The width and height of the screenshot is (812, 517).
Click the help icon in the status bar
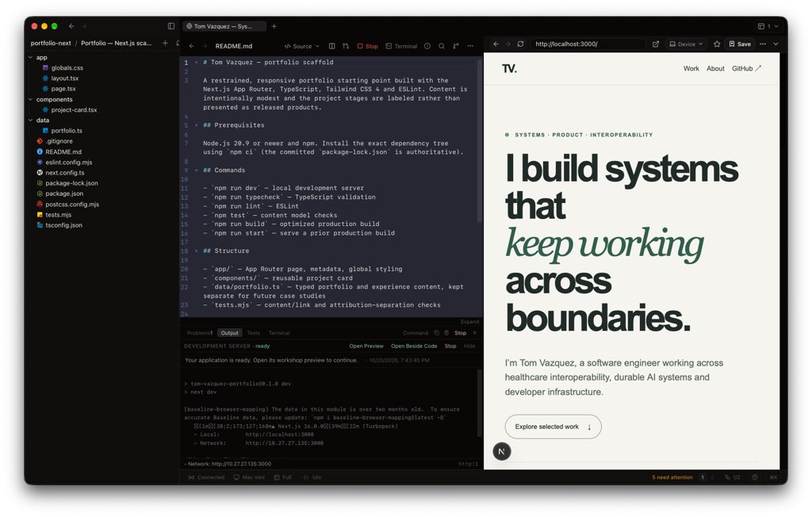tap(755, 477)
